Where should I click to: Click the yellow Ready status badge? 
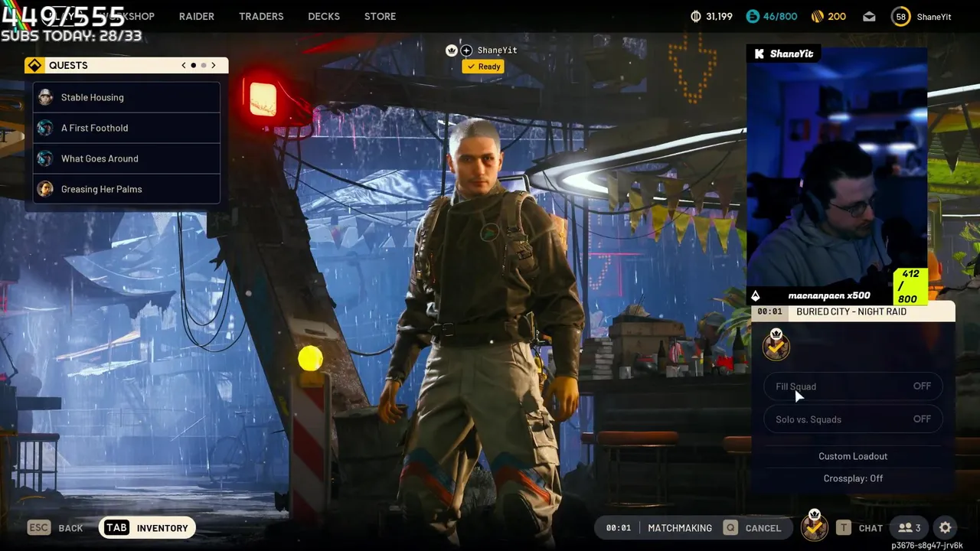pos(483,67)
